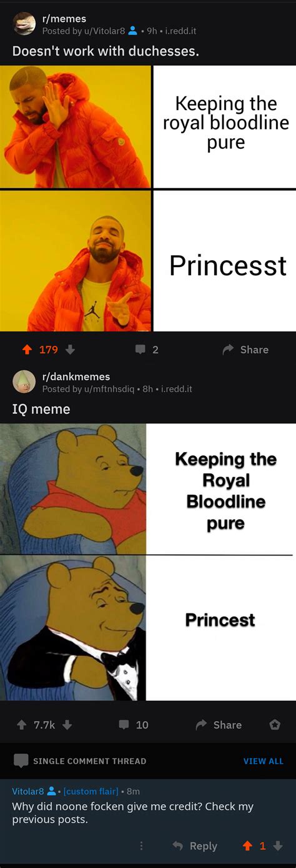Share the r/dankmemes Pooh post
The height and width of the screenshot is (868, 296).
[219, 725]
